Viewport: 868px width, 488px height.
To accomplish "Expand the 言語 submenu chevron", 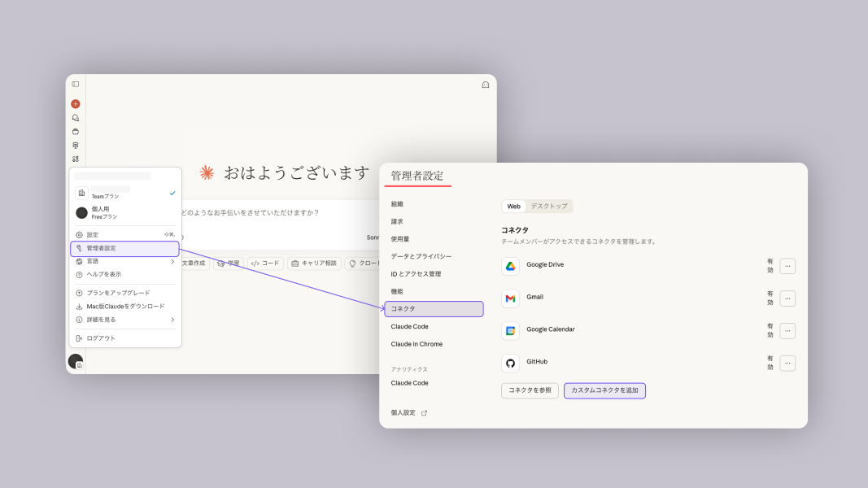I will tap(172, 260).
